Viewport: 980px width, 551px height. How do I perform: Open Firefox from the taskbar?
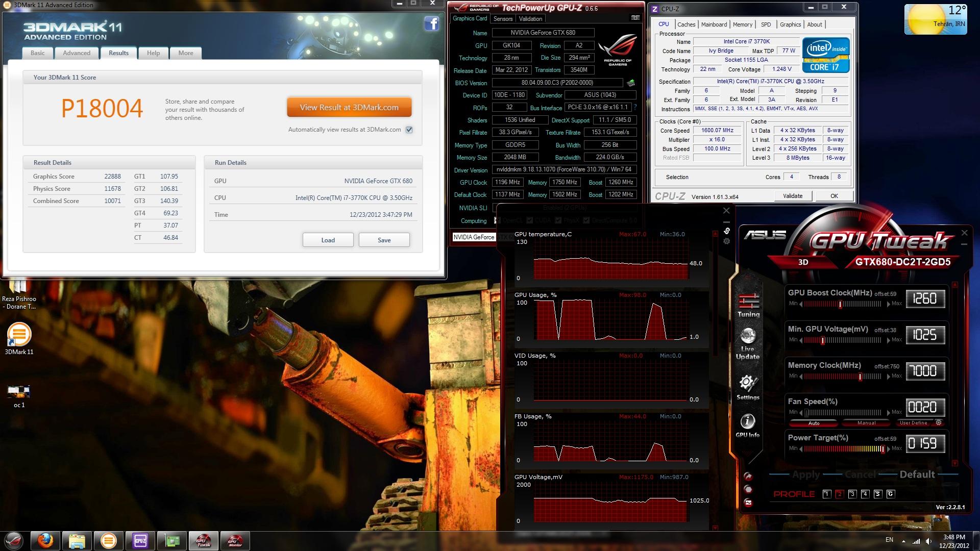[45, 540]
